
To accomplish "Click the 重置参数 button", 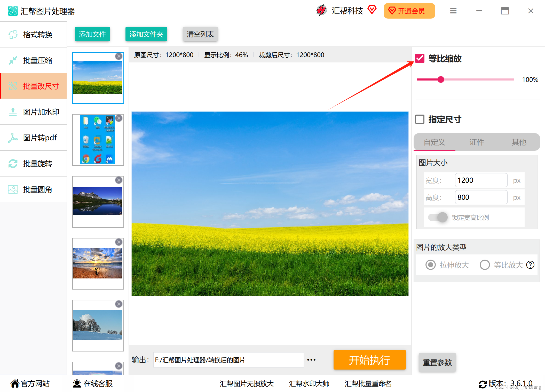I will [x=437, y=362].
